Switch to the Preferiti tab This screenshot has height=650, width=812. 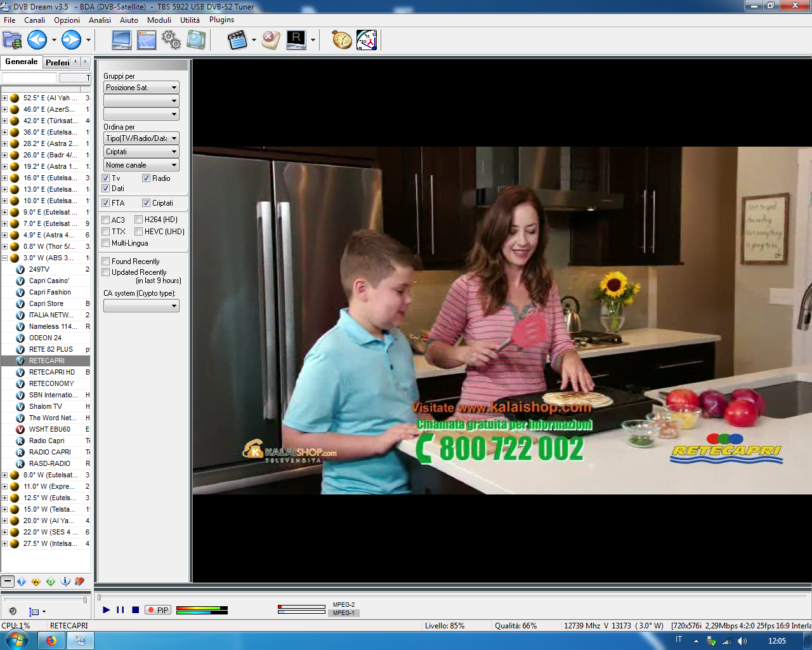(x=57, y=62)
